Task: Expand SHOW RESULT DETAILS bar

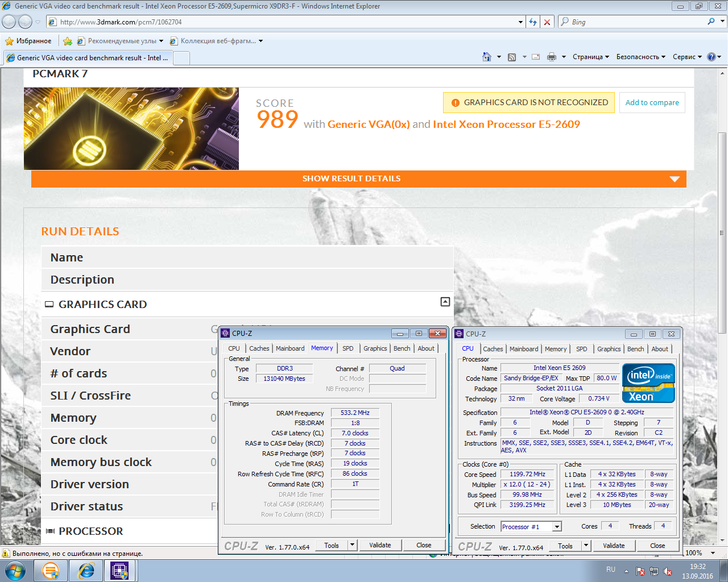Action: (x=359, y=178)
